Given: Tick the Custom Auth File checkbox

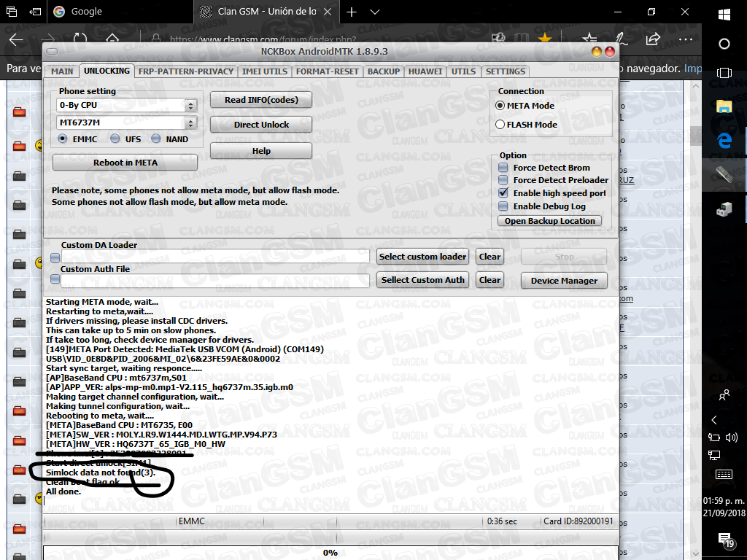Looking at the screenshot, I should (55, 279).
